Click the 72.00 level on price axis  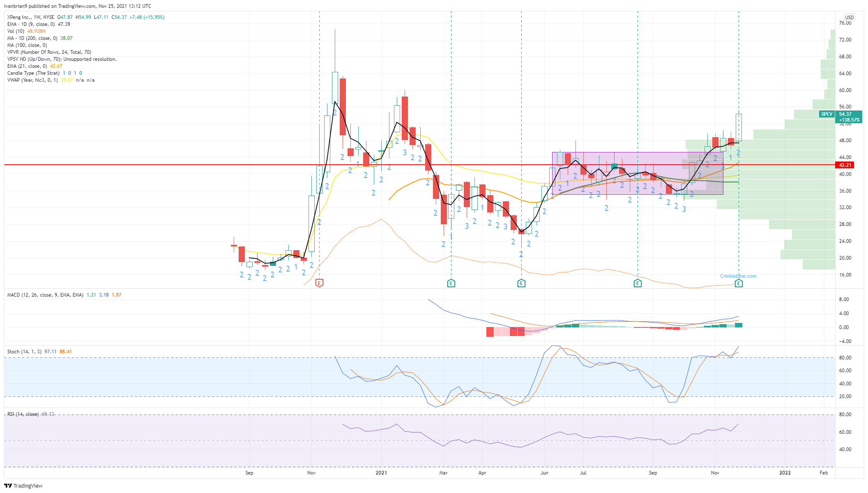(x=845, y=40)
